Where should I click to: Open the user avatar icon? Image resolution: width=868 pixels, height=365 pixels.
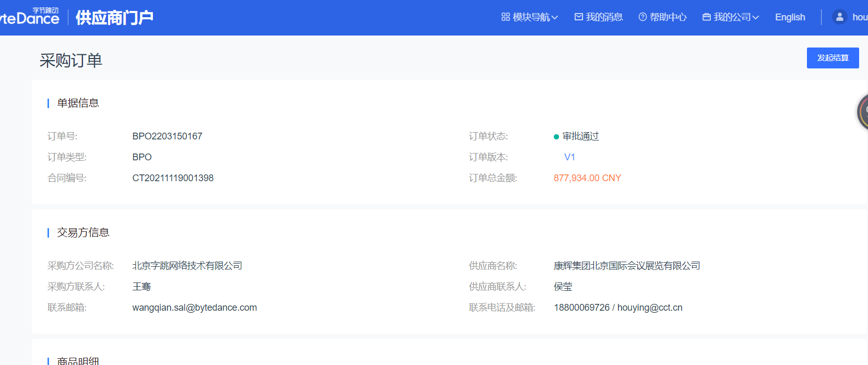[839, 17]
